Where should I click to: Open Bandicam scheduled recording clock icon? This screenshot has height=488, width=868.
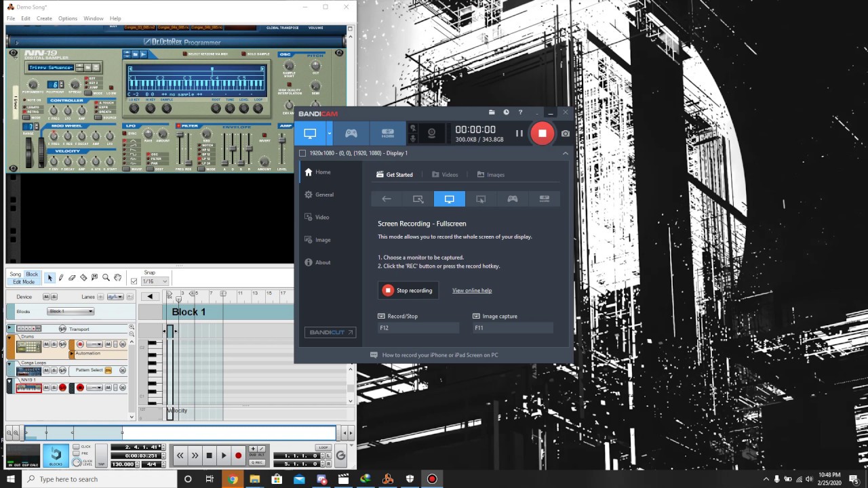[506, 113]
